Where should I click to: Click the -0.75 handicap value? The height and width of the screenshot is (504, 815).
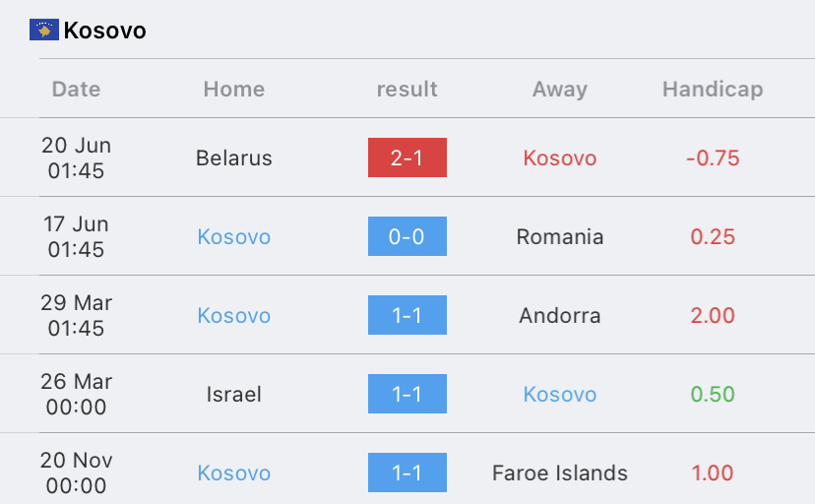coord(713,157)
